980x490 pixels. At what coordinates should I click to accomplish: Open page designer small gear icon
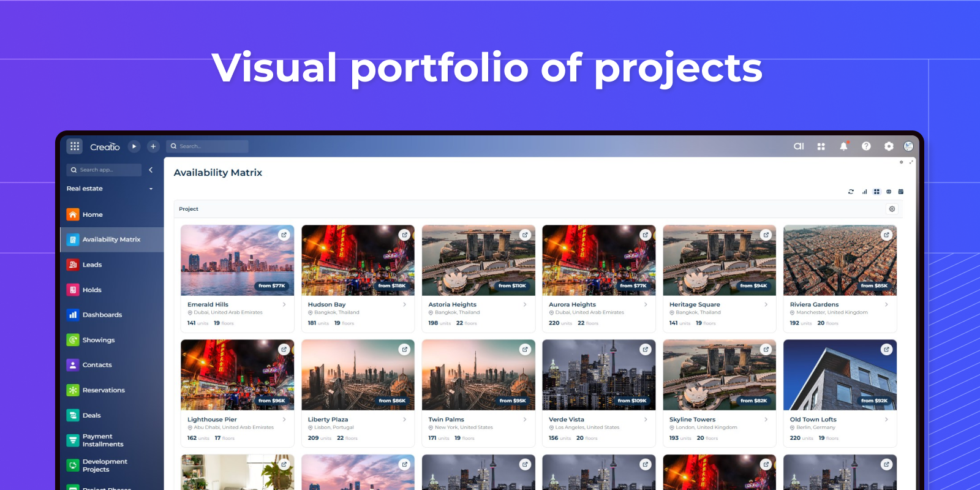point(901,162)
